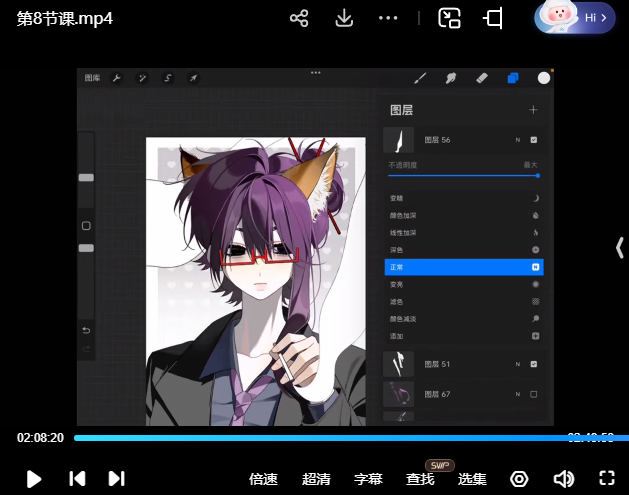Open the 图库 gallery
The height and width of the screenshot is (495, 629).
(x=92, y=78)
